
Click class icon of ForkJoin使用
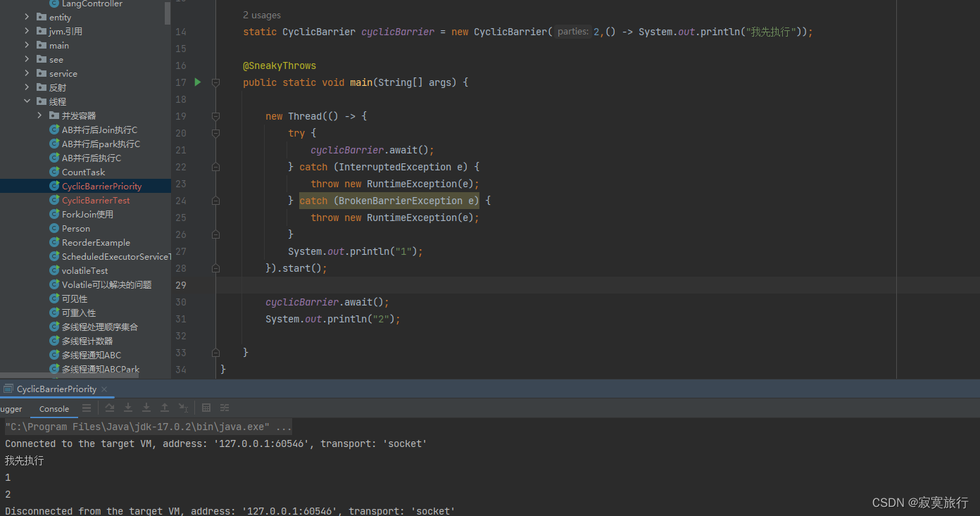click(x=54, y=214)
